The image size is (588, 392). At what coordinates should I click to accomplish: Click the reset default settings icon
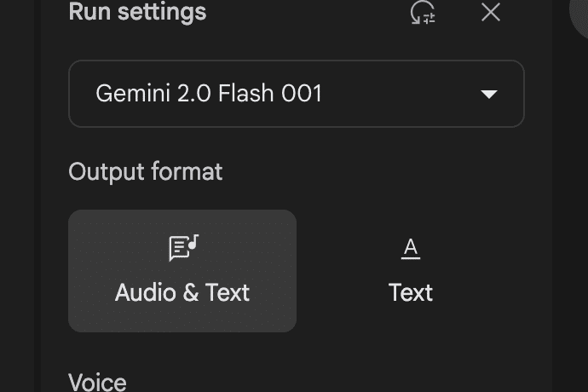click(423, 13)
